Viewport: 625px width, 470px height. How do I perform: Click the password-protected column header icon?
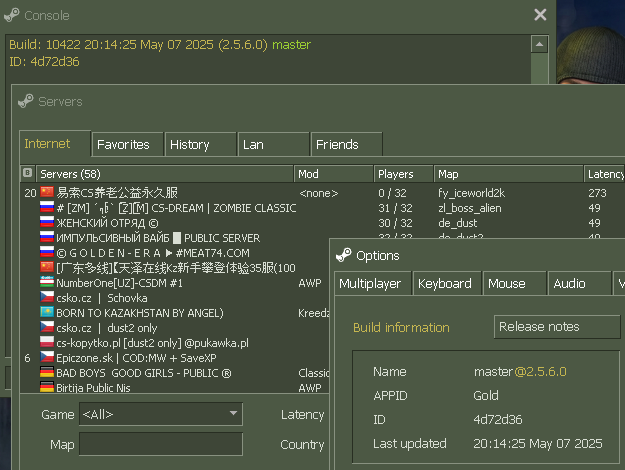[x=28, y=173]
